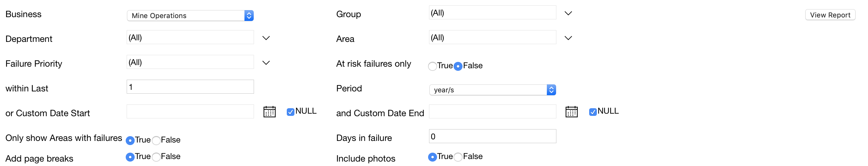Viewport: 868px width, 166px height.
Task: Expand the Group selection chevron
Action: pos(568,13)
